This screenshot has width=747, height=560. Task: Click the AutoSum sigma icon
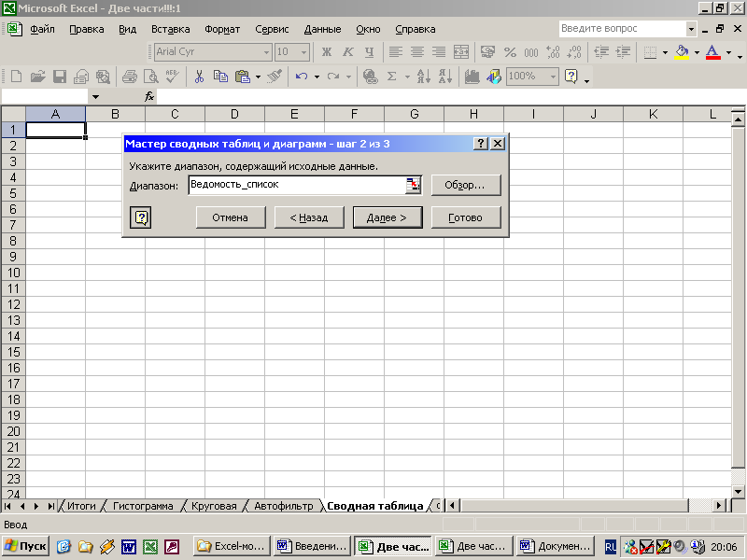click(x=391, y=77)
